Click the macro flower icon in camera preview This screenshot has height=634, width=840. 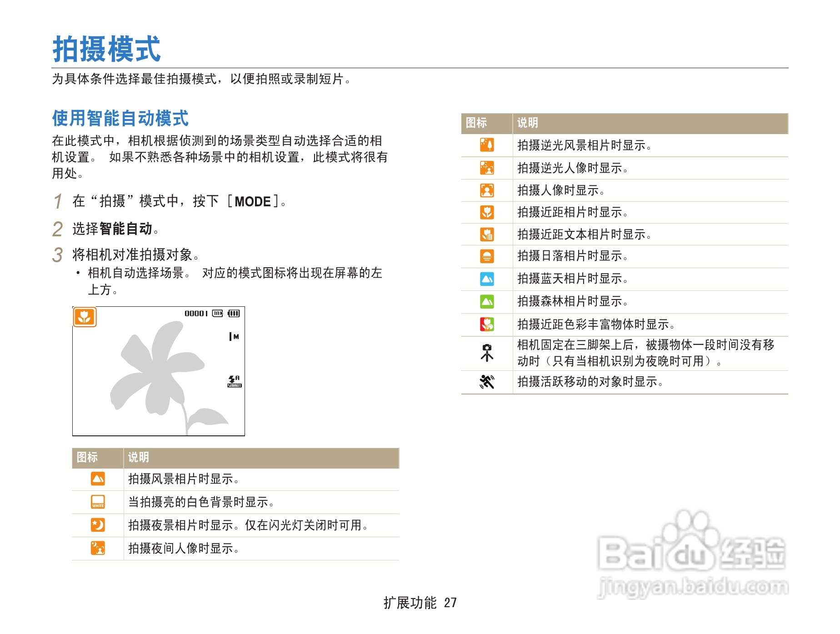85,317
